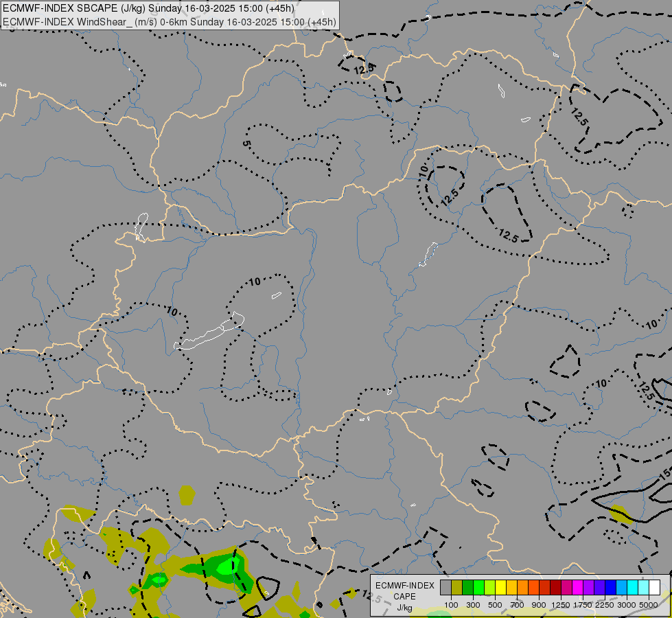
Task: Click the J/kg unit label in the legend
Action: tap(404, 608)
